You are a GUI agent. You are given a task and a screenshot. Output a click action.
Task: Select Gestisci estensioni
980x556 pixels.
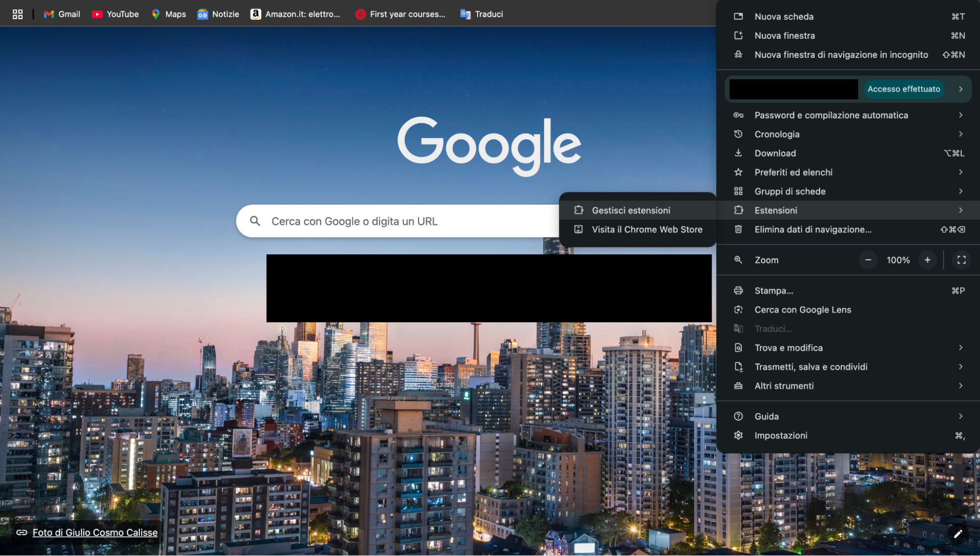631,210
